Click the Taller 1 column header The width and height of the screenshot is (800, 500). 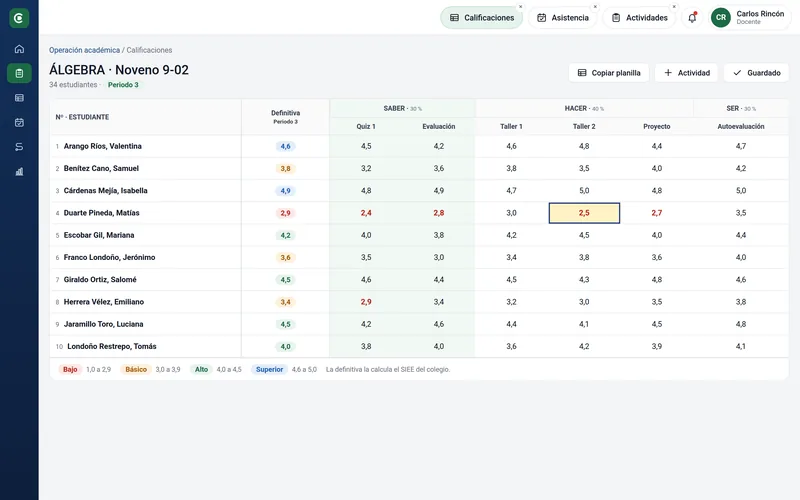click(511, 126)
